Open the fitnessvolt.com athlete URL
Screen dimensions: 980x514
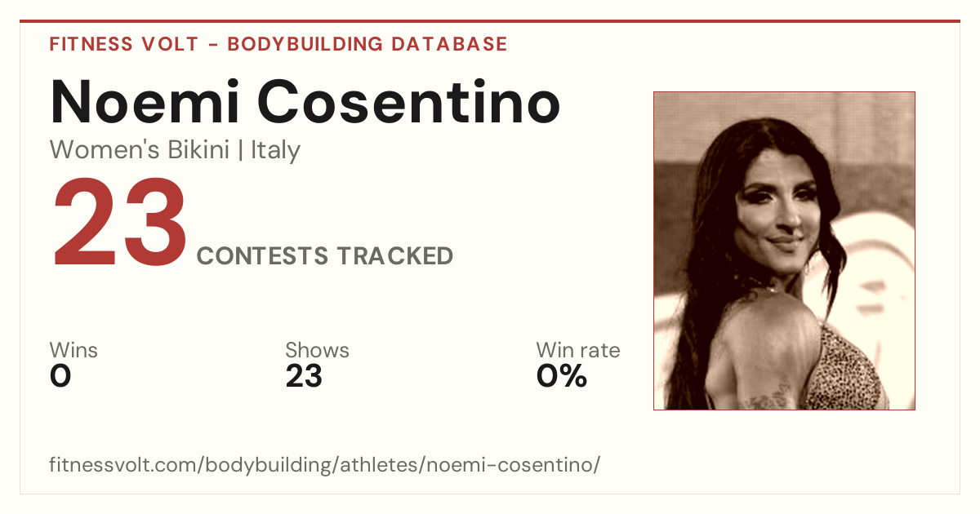(325, 465)
